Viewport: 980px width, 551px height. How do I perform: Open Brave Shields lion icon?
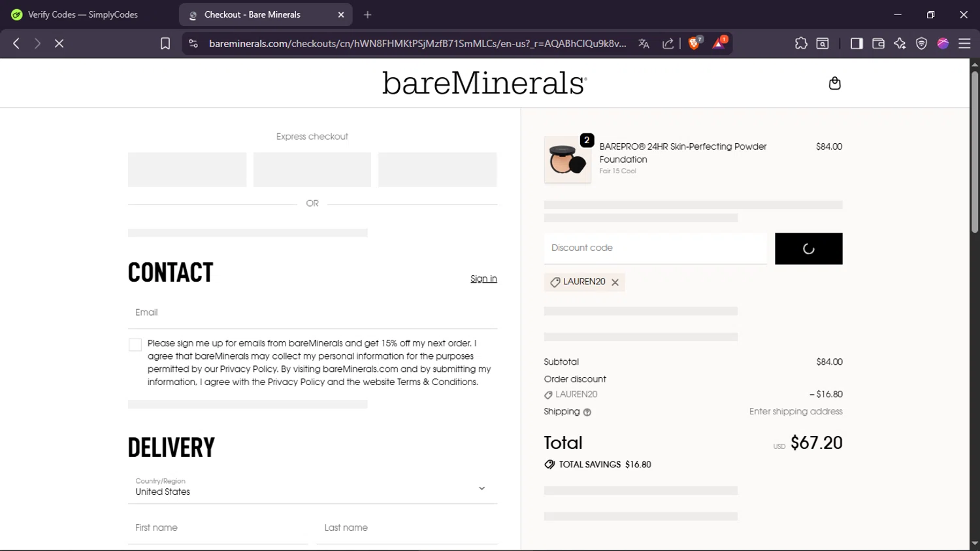coord(695,43)
